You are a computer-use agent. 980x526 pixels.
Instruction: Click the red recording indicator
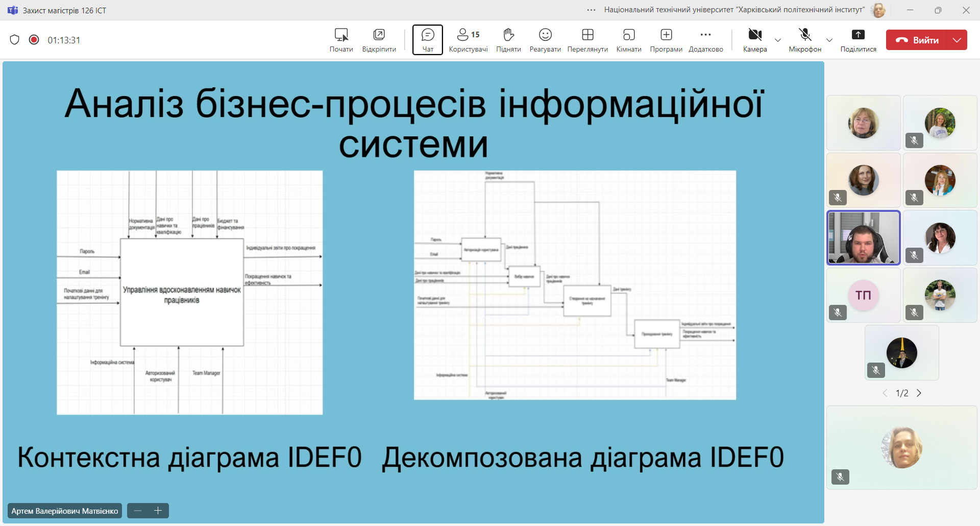tap(34, 40)
